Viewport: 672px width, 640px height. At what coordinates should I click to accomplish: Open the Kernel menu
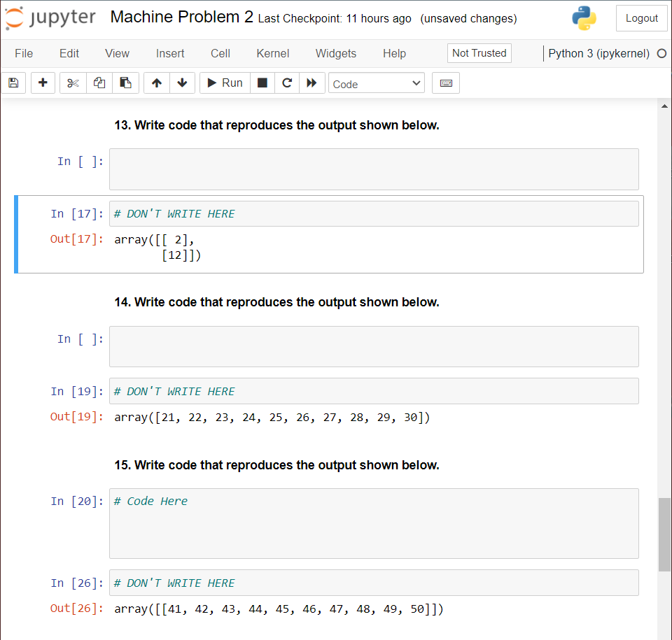pos(272,54)
